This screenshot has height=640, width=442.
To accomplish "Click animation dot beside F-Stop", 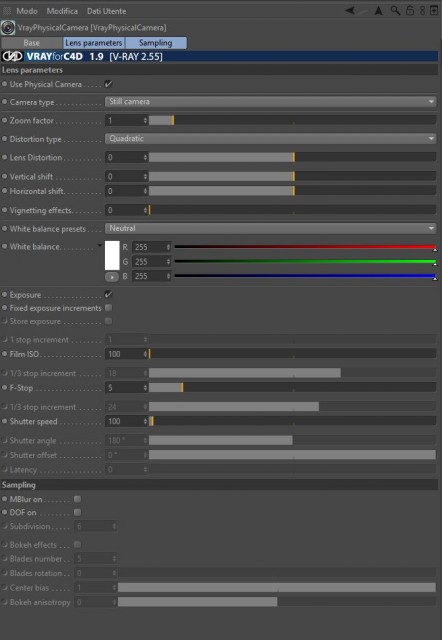I will 5,388.
